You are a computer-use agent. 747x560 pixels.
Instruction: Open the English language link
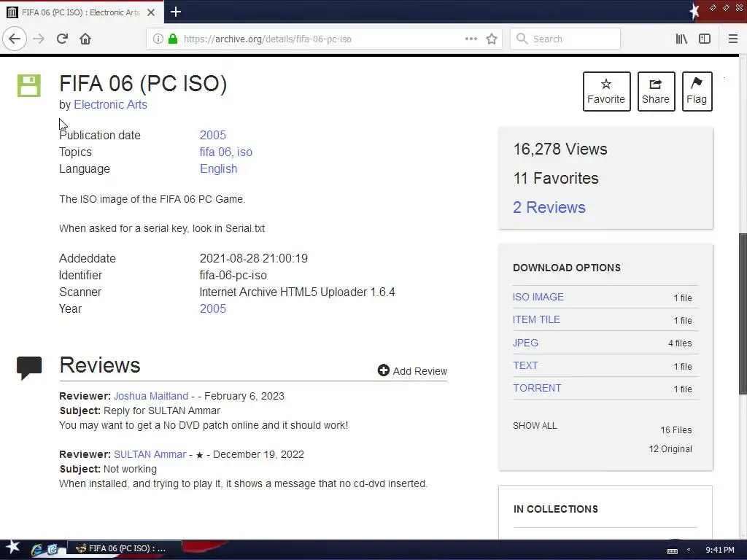(219, 169)
